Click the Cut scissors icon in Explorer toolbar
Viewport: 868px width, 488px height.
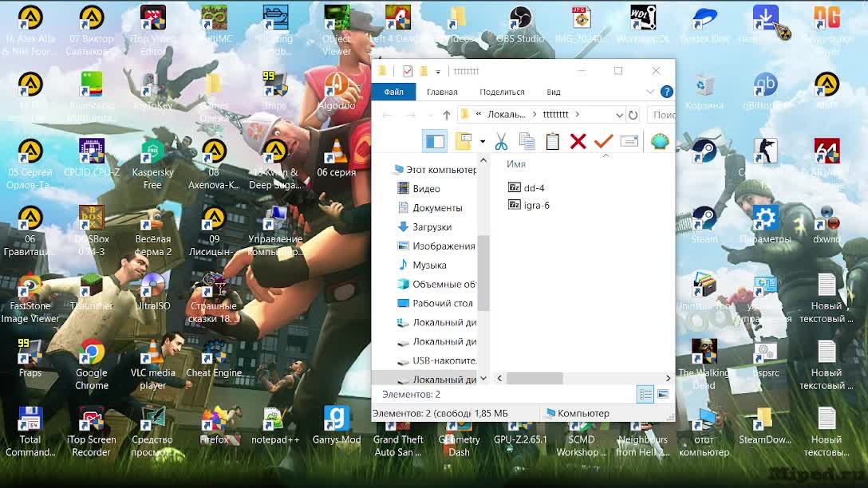point(501,142)
